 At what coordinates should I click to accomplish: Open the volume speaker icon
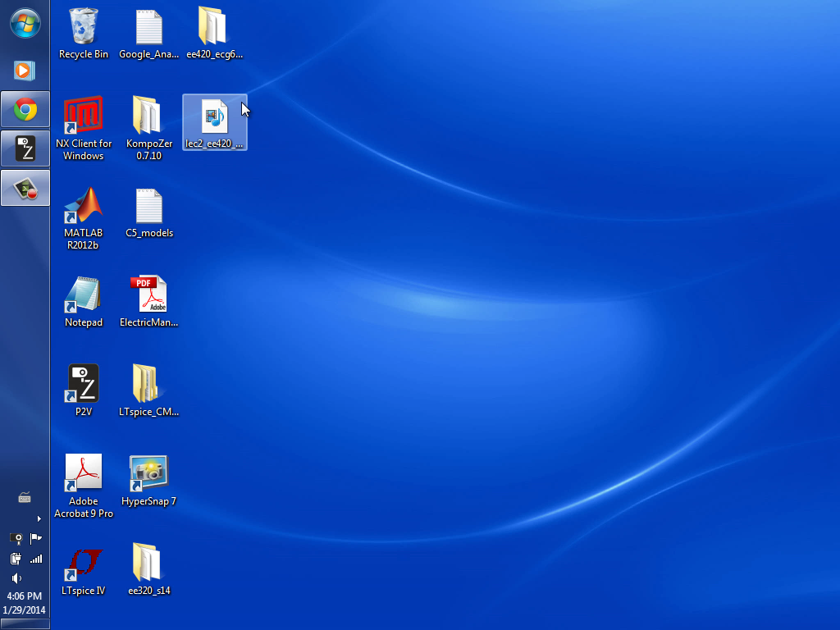pyautogui.click(x=16, y=578)
